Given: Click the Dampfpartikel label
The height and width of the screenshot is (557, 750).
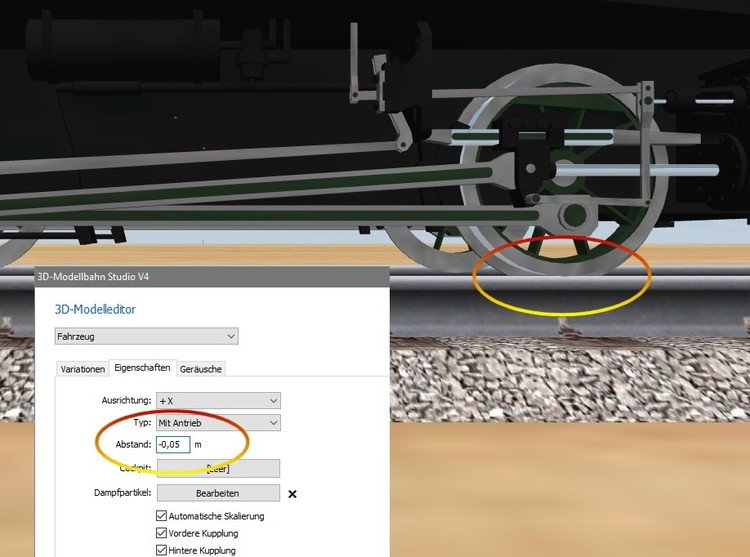Looking at the screenshot, I should (123, 492).
